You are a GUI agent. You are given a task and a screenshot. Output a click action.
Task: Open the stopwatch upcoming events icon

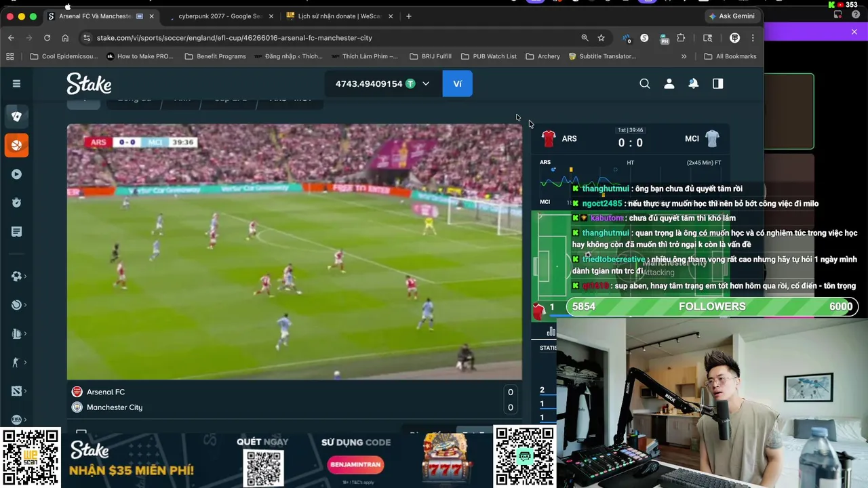[x=16, y=203]
